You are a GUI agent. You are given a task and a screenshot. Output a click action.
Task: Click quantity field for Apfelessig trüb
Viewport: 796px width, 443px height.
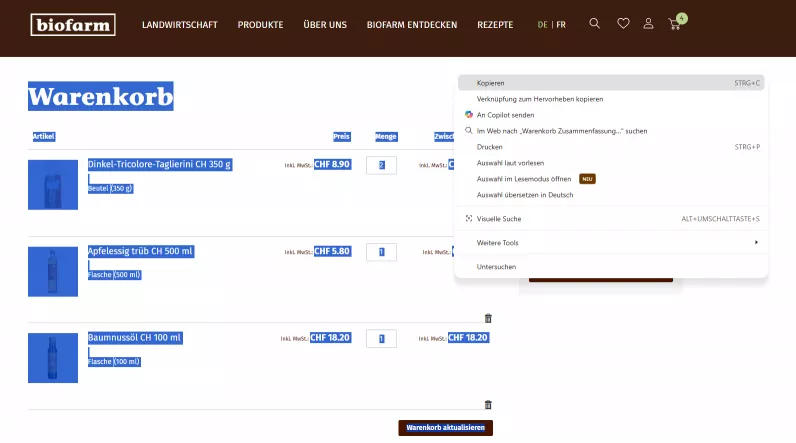coord(381,252)
